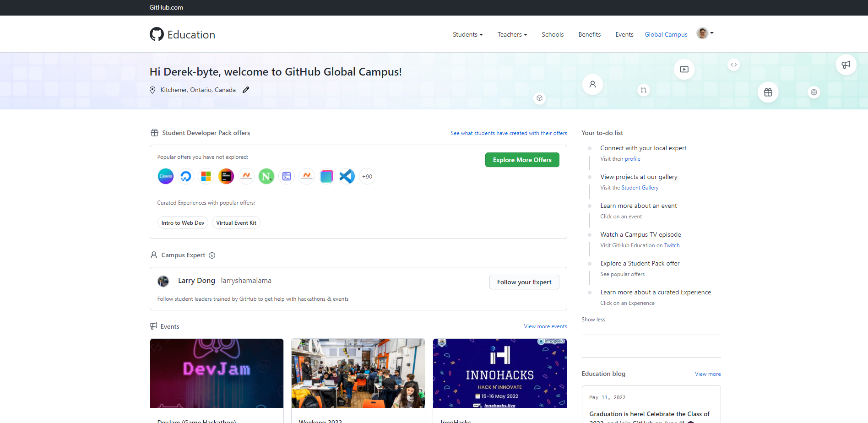Open the Twitch link
The width and height of the screenshot is (868, 423).
672,245
